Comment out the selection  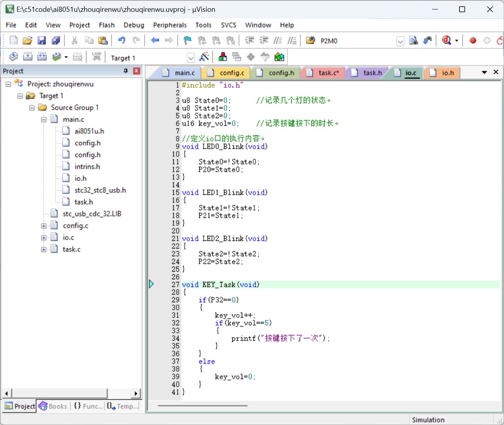tap(278, 41)
